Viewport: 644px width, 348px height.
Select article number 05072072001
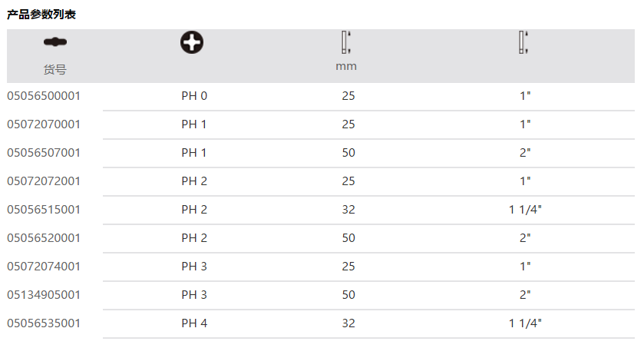click(44, 181)
